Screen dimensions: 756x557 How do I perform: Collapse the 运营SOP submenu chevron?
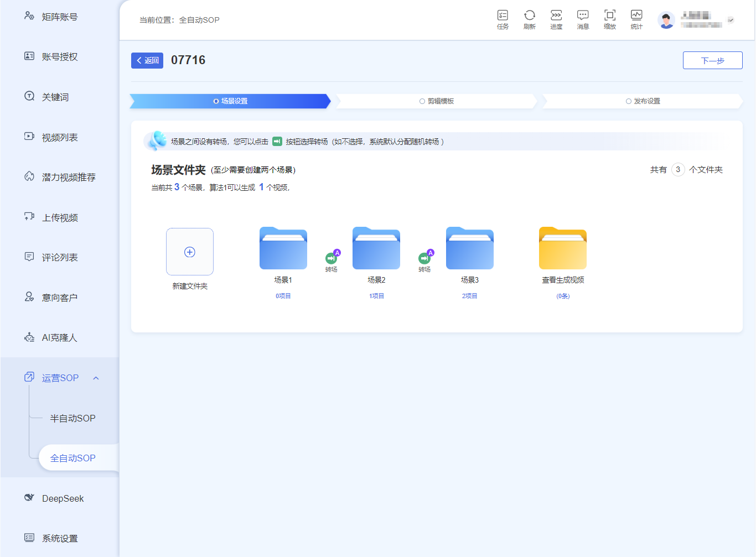pyautogui.click(x=96, y=378)
